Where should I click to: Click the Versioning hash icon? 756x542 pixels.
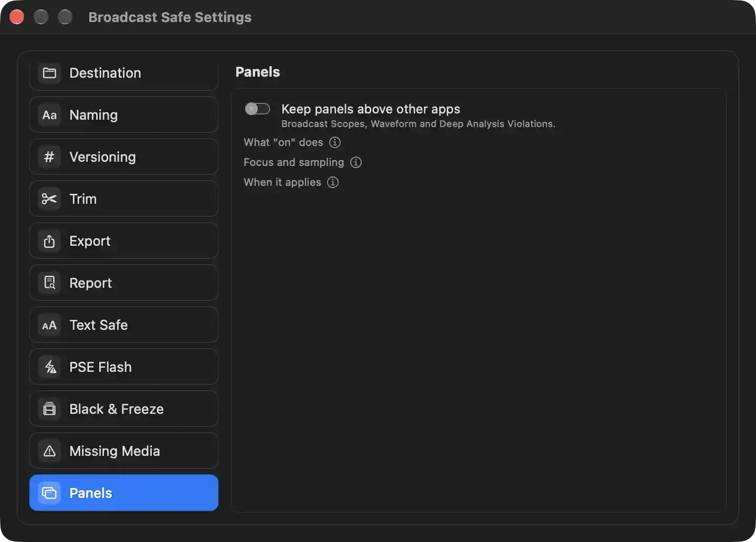pyautogui.click(x=49, y=157)
